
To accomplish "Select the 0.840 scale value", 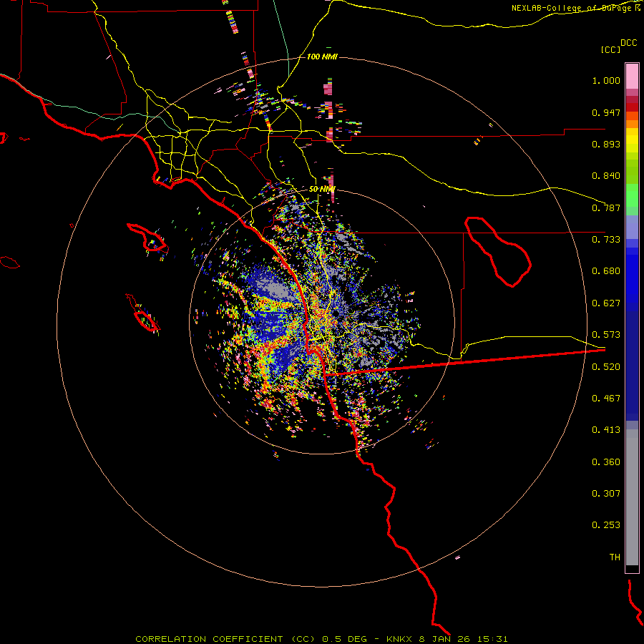I will point(606,176).
